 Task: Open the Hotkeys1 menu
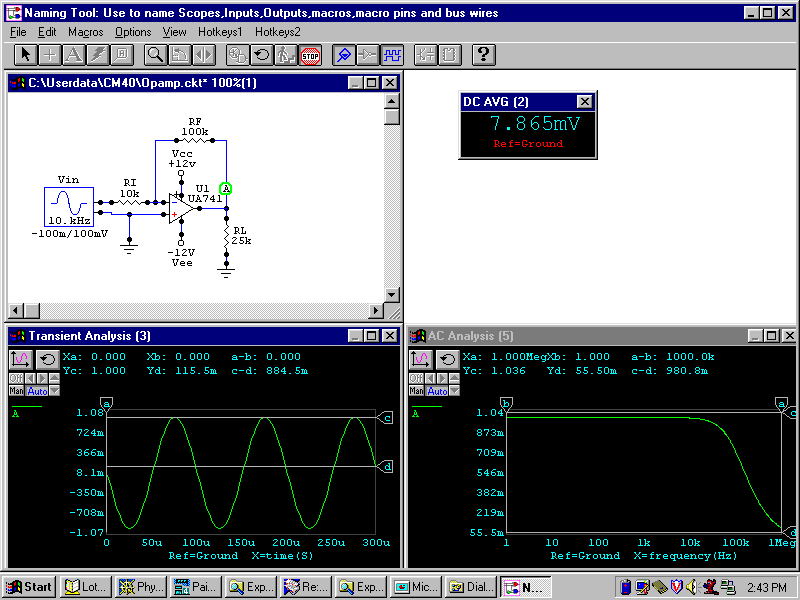click(x=220, y=32)
